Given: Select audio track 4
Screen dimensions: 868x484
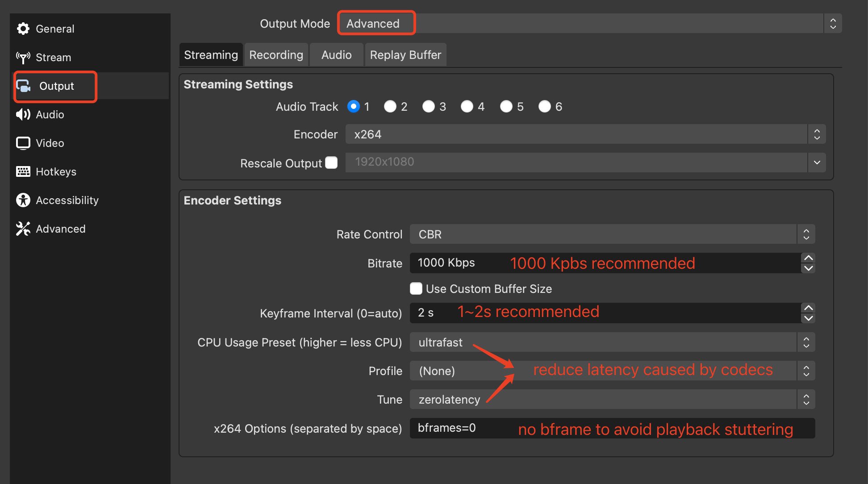Looking at the screenshot, I should point(467,106).
